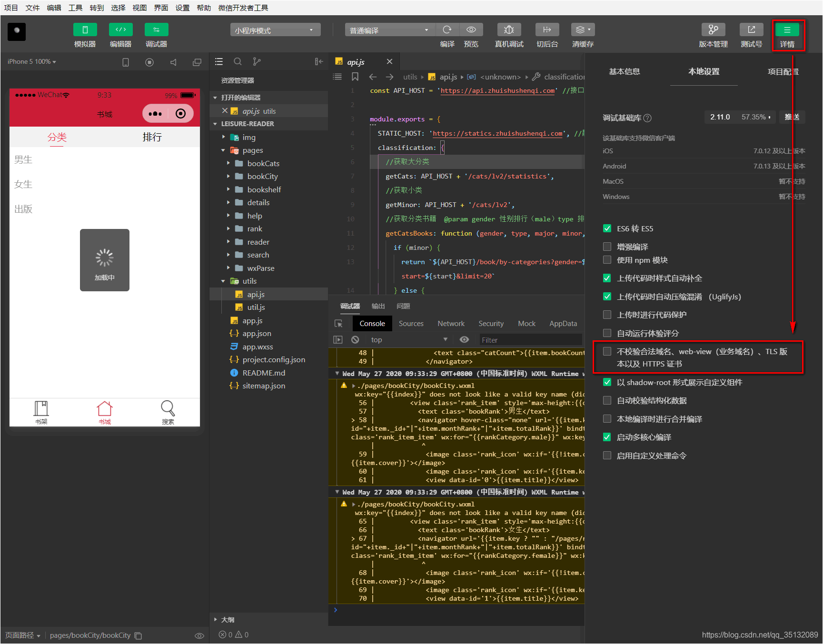Collapse the pages folder
The width and height of the screenshot is (823, 644).
[x=223, y=150]
